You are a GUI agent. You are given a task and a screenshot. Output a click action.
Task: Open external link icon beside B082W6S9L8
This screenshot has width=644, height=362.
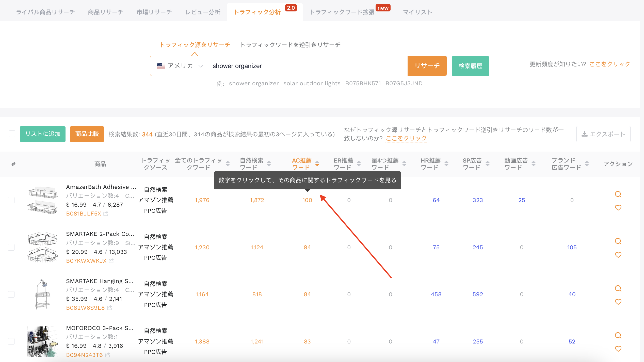[110, 308]
